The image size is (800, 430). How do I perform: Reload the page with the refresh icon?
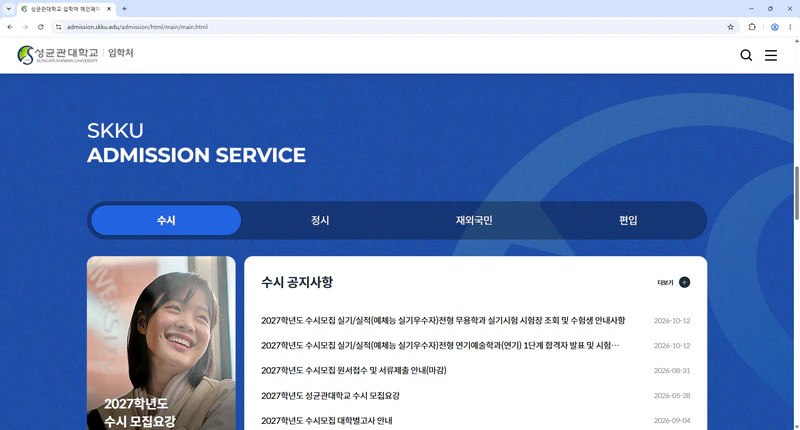(x=41, y=27)
